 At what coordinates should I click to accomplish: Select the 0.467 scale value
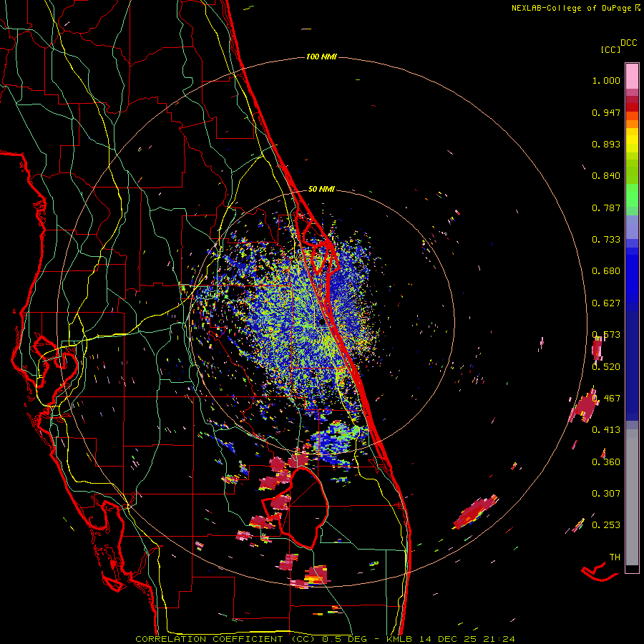click(x=606, y=399)
